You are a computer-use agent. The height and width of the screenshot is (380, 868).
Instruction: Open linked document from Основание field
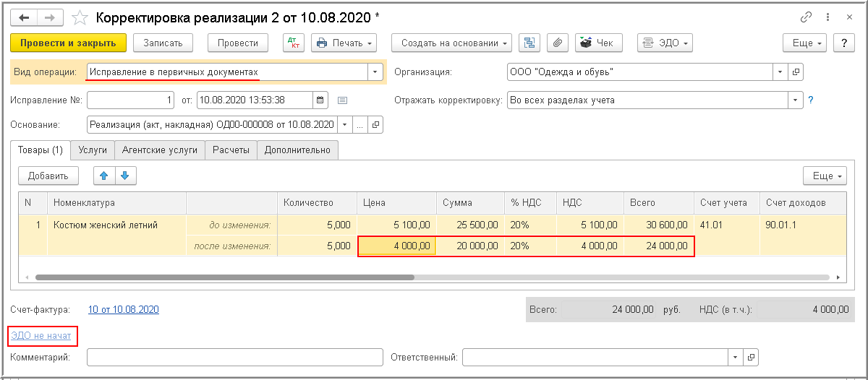(x=375, y=124)
